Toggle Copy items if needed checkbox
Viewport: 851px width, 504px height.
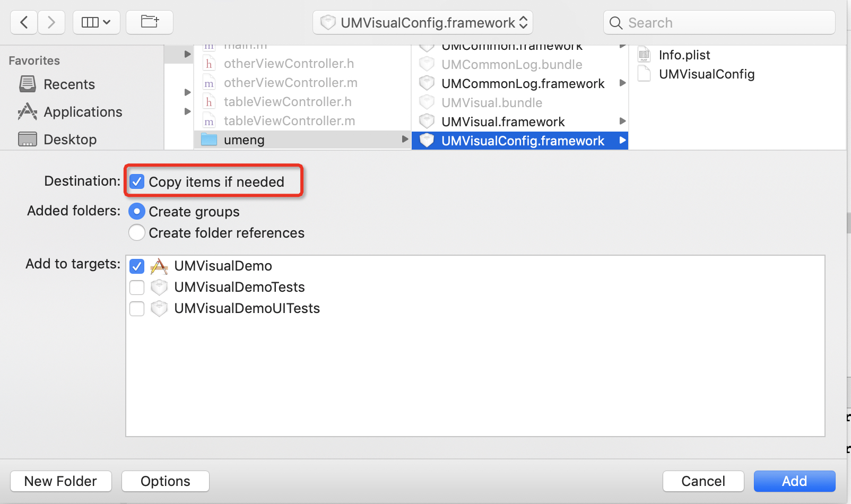click(x=137, y=181)
